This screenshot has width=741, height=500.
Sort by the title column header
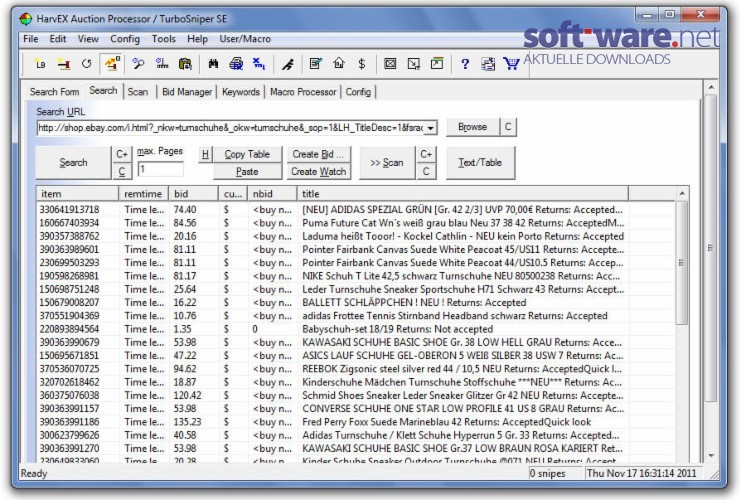pyautogui.click(x=463, y=194)
